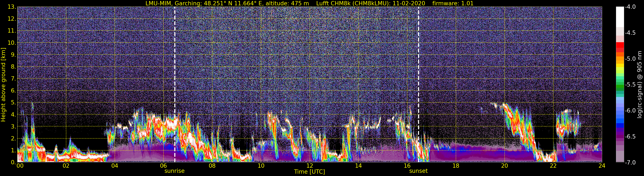This screenshot has width=644, height=176.
Task: Click the '-7.0' colorbar tick label
Action: pyautogui.click(x=630, y=163)
